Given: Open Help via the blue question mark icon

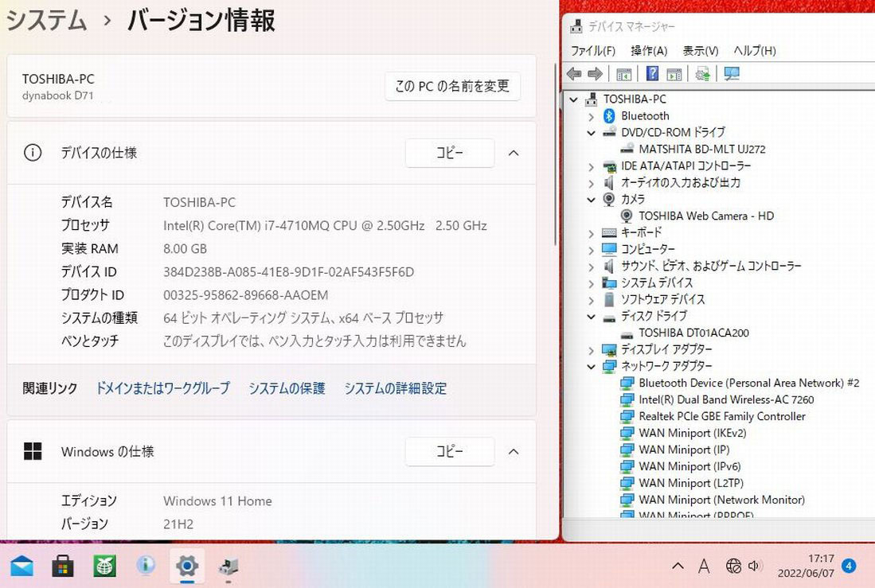Looking at the screenshot, I should pyautogui.click(x=652, y=73).
